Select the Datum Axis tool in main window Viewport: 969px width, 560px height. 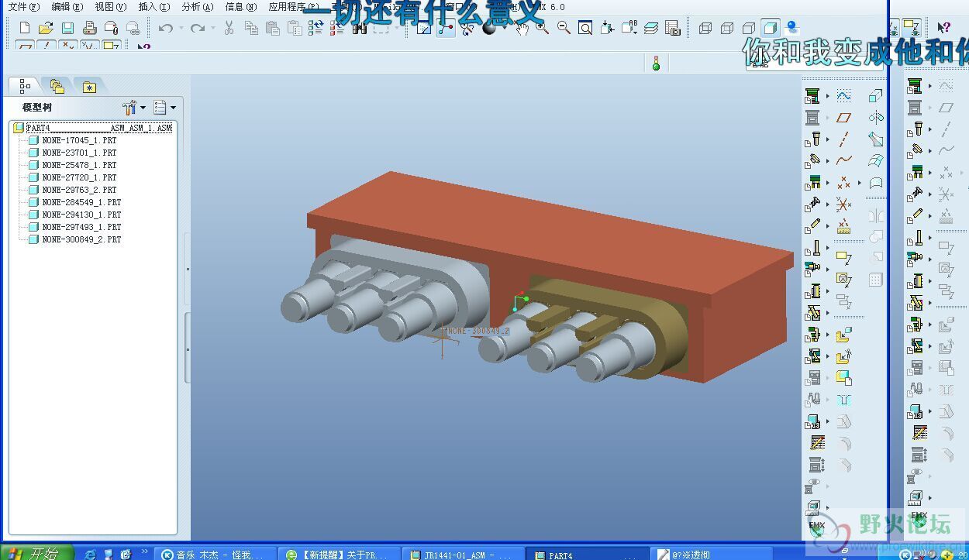click(844, 139)
